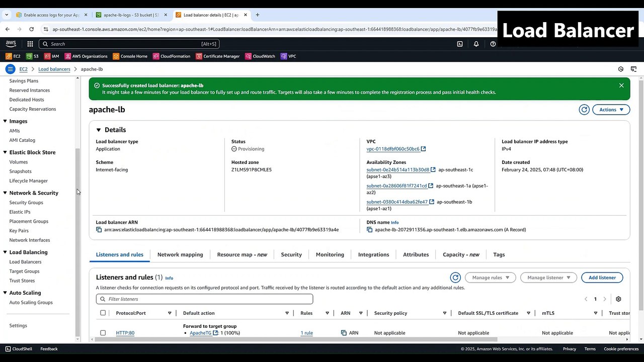Image resolution: width=644 pixels, height=362 pixels.
Task: Open Target Groups in sidebar
Action: click(24, 271)
